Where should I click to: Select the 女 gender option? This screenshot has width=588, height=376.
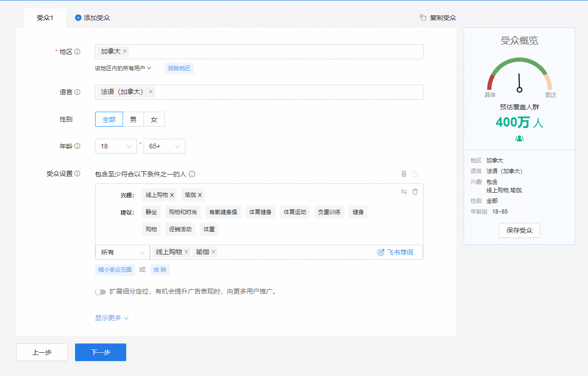[x=154, y=119]
